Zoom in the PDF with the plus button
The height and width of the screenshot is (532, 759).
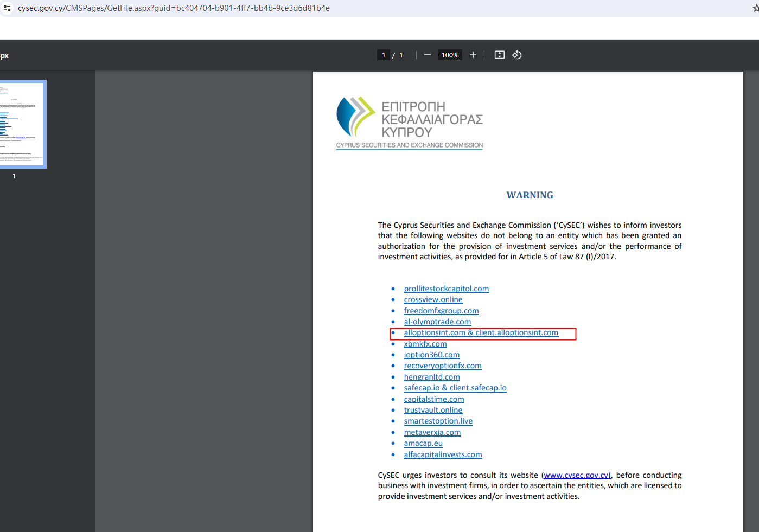pyautogui.click(x=473, y=55)
